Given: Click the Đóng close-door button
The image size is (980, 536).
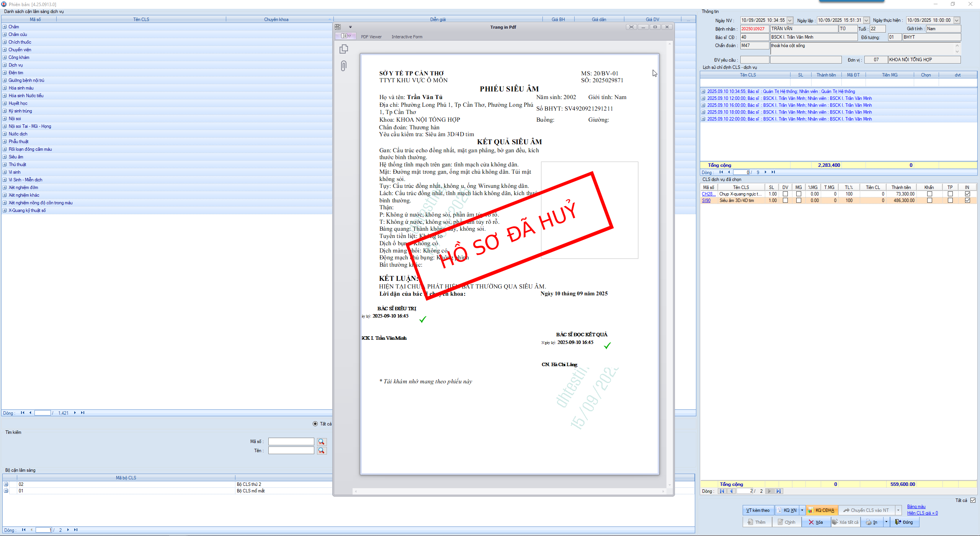Looking at the screenshot, I should point(904,522).
